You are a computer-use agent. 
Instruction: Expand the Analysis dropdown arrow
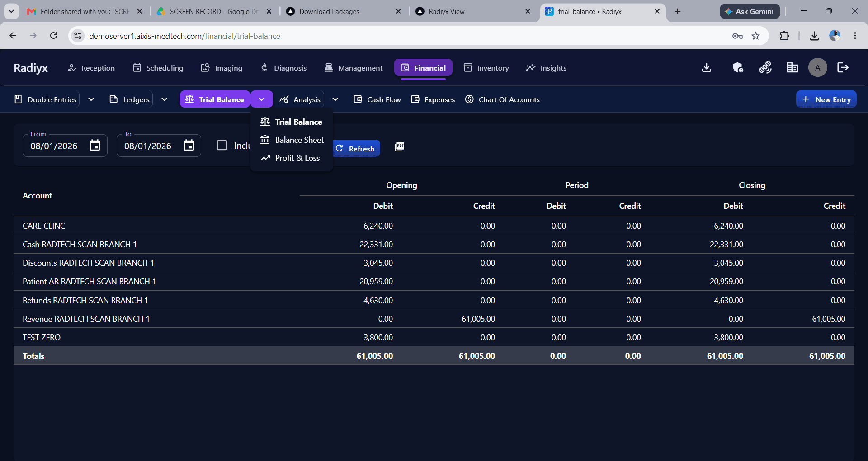(335, 99)
